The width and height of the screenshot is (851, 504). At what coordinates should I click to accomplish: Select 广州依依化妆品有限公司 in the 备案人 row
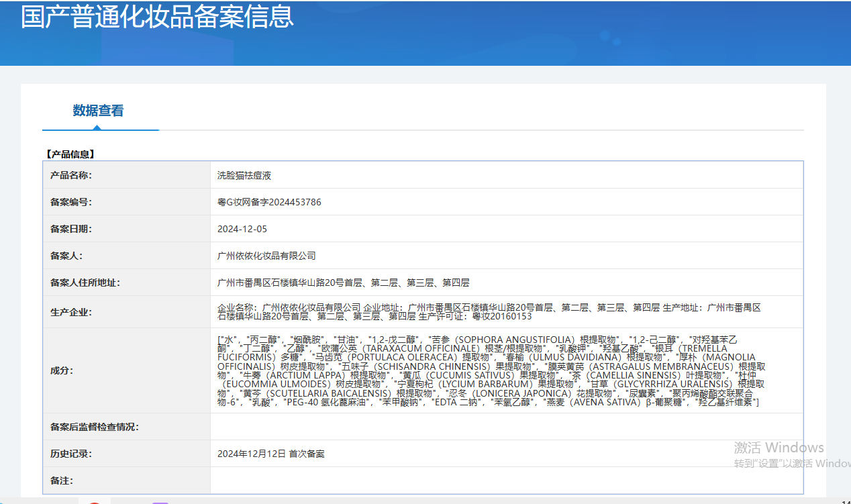(x=266, y=256)
